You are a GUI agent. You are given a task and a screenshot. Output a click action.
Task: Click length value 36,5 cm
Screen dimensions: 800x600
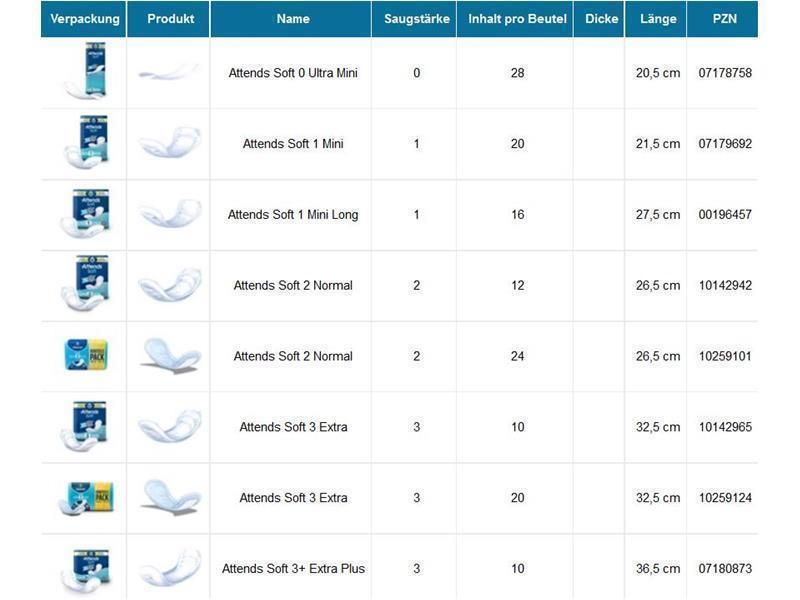click(x=658, y=569)
